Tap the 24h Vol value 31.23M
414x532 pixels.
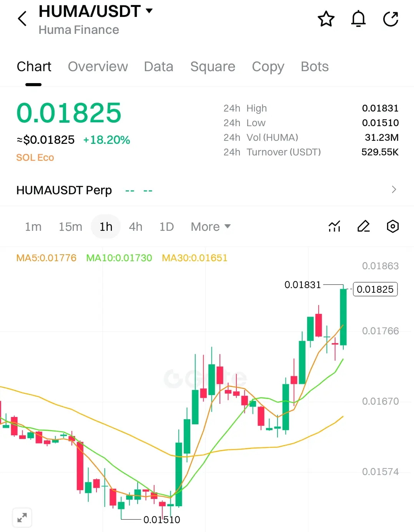pos(381,137)
